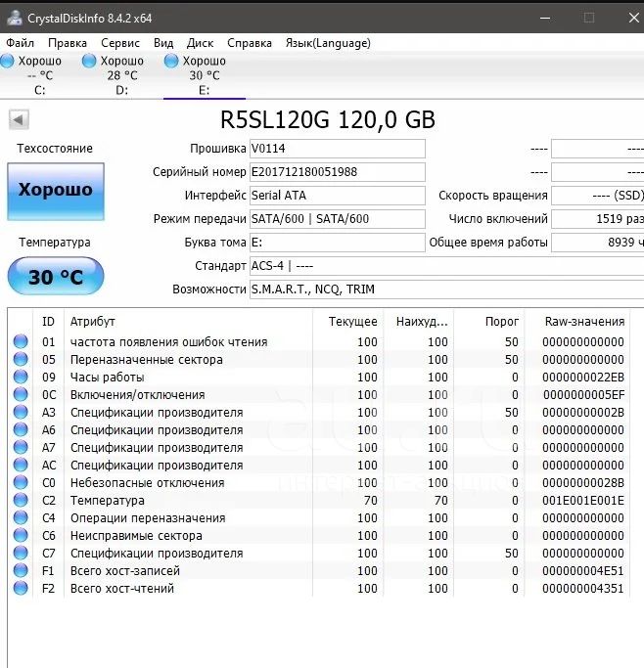Click the Возможности field S.M.A.R.T., NCQ, TRIM
Viewport: 644px width, 668px height.
(446, 289)
